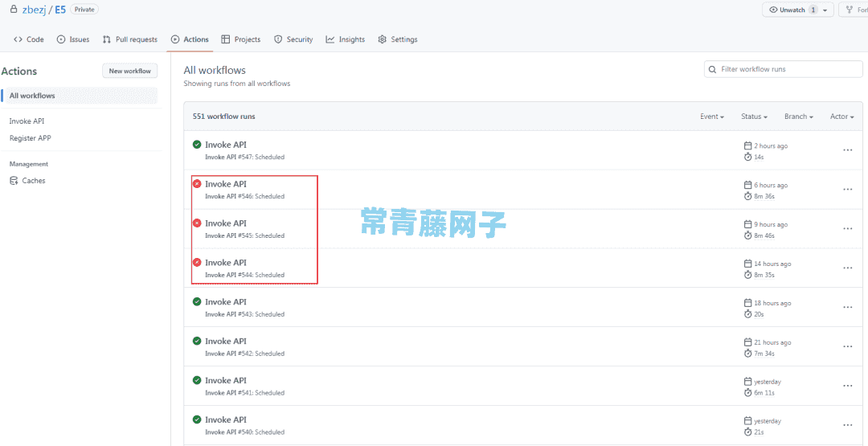Open failed Invoke API run #546
The width and height of the screenshot is (868, 446).
(x=225, y=184)
